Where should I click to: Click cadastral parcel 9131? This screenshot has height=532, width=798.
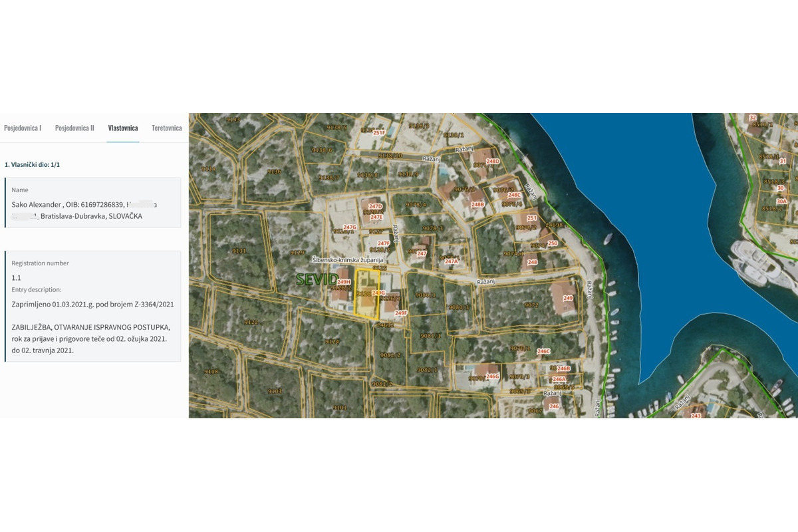click(238, 251)
